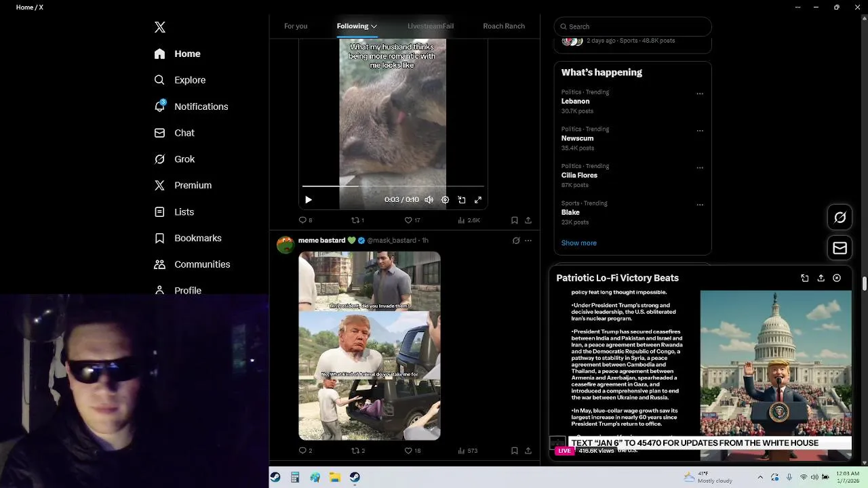Ask Grok about meme bastard post
The width and height of the screenshot is (868, 488).
[516, 241]
